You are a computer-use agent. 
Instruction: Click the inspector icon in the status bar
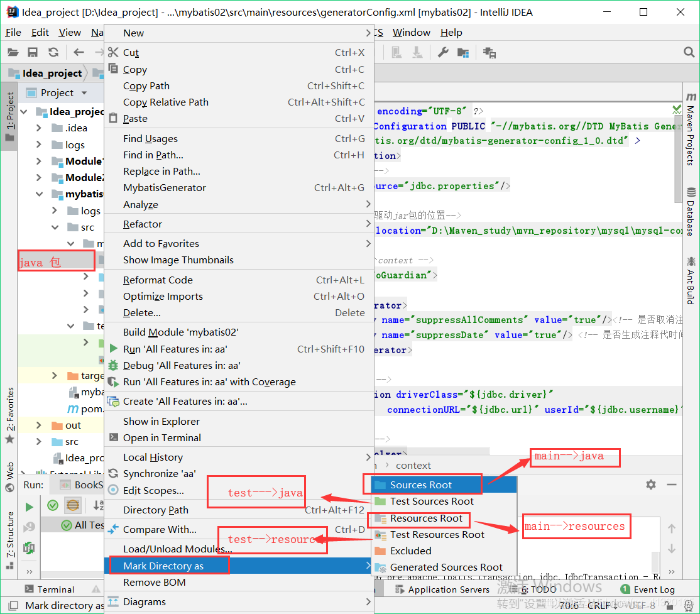click(689, 605)
